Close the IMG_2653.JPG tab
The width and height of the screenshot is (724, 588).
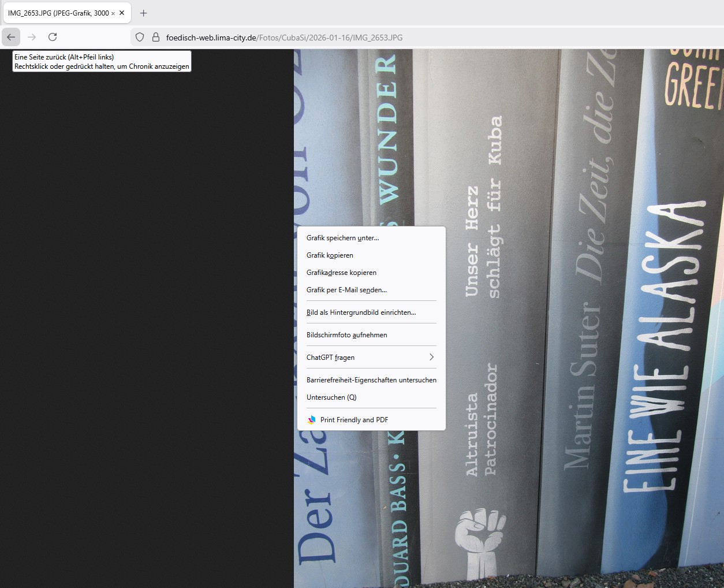tap(122, 13)
